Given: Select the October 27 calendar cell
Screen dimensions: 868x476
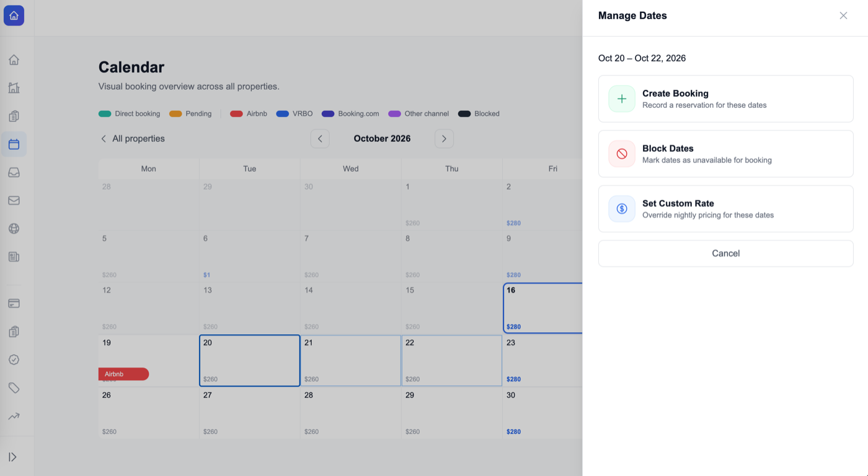Looking at the screenshot, I should (x=250, y=413).
